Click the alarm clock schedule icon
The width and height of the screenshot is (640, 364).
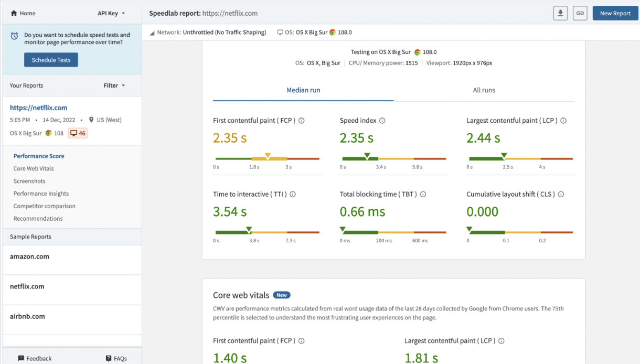[x=15, y=36]
